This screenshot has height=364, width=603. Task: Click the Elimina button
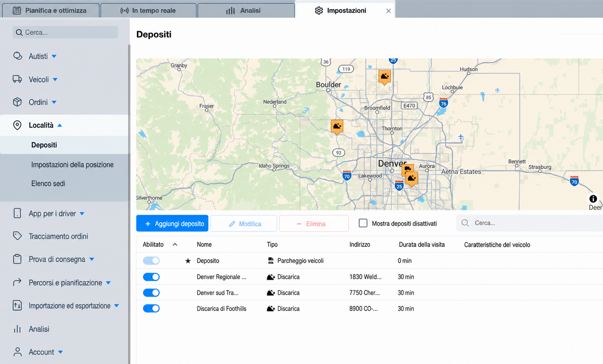314,224
